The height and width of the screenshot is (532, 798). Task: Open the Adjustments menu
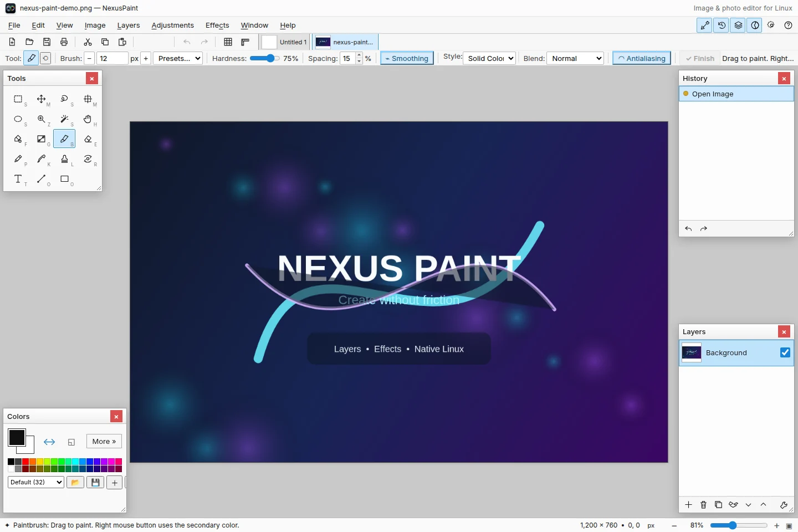point(173,25)
